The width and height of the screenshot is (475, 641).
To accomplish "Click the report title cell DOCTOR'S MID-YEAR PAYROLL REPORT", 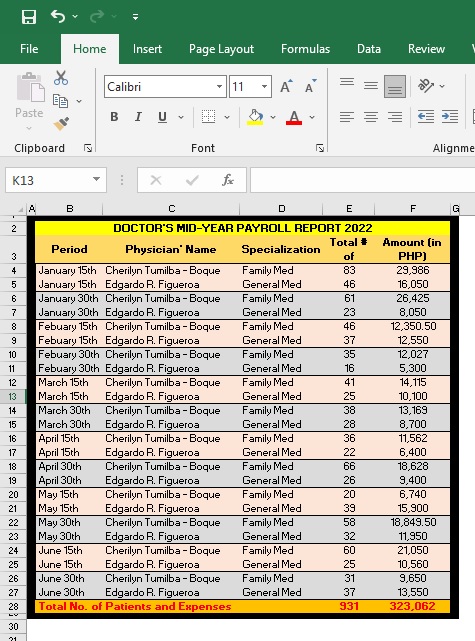I will pos(242,228).
